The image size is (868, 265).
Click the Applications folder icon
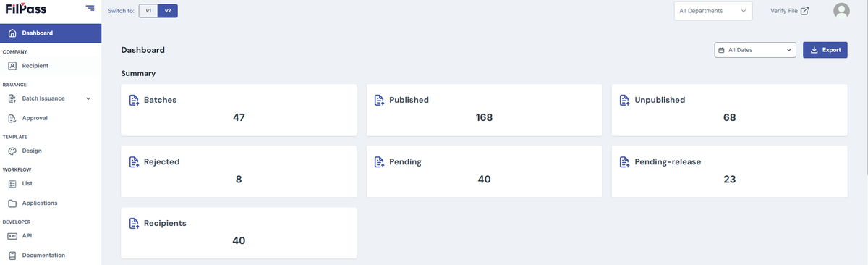(12, 203)
